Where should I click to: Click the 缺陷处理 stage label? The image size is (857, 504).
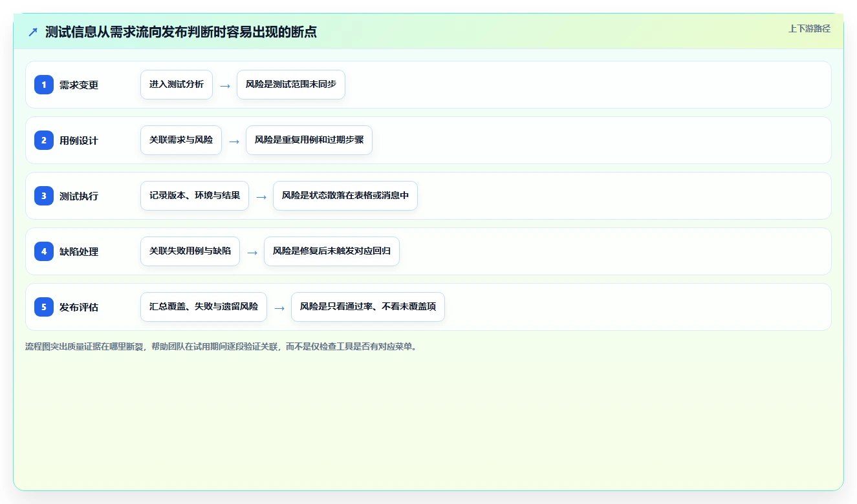tap(79, 251)
